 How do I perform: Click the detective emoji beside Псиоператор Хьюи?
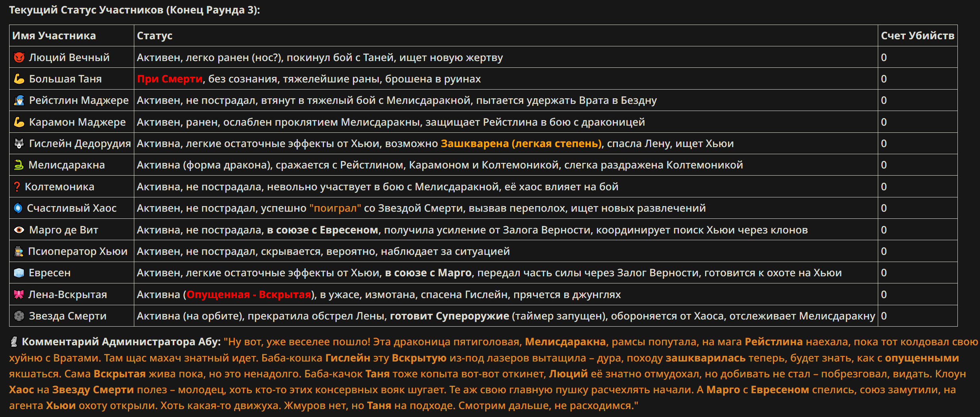click(x=19, y=251)
